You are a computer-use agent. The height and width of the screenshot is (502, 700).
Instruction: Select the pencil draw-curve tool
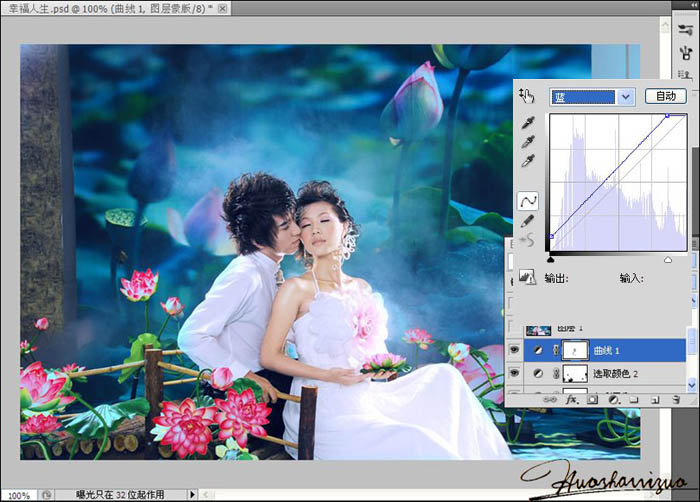tap(528, 221)
